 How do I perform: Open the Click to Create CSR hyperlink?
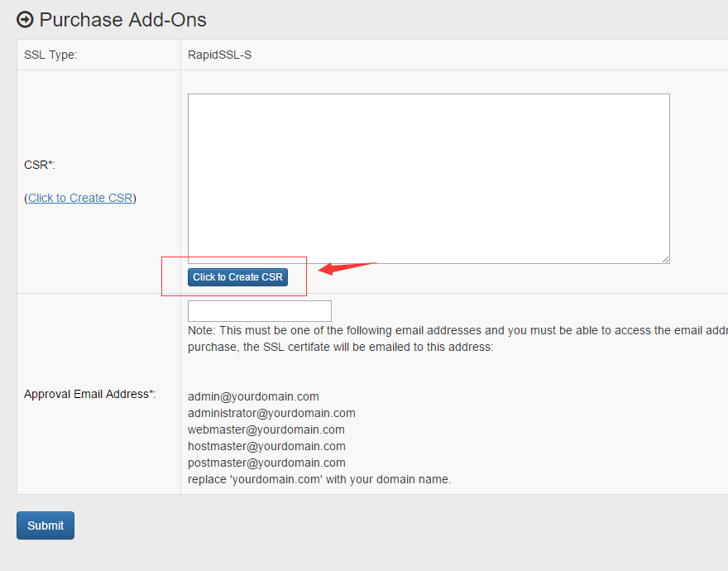click(x=80, y=198)
